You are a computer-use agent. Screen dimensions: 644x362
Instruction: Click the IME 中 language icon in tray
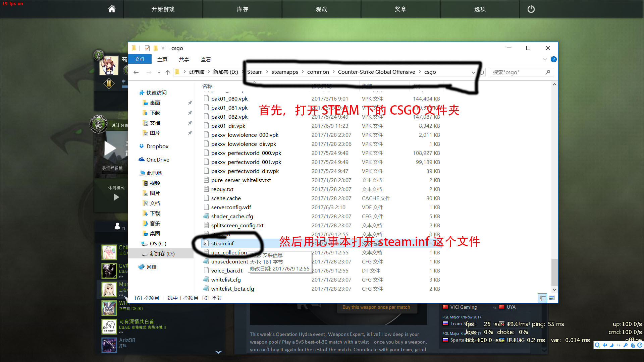[604, 345]
